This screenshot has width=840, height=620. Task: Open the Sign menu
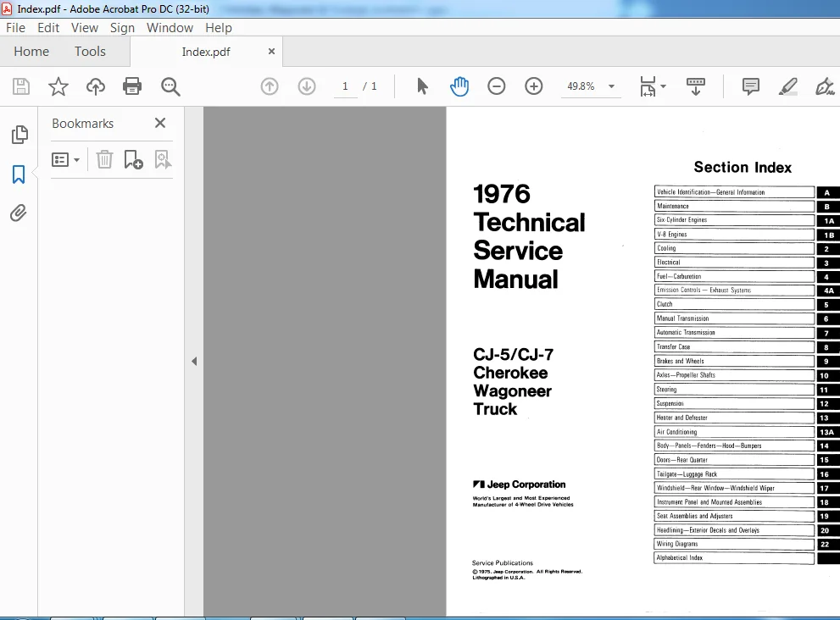[x=122, y=28]
